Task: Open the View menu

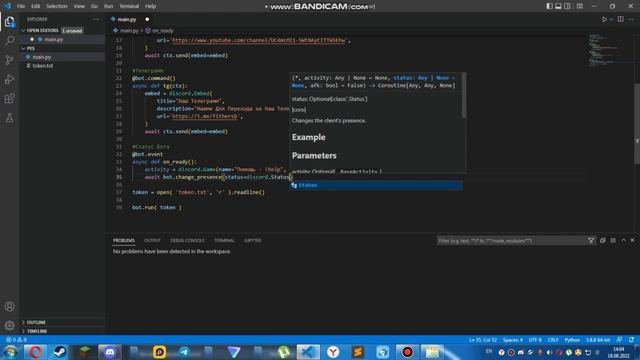Action: 79,6
